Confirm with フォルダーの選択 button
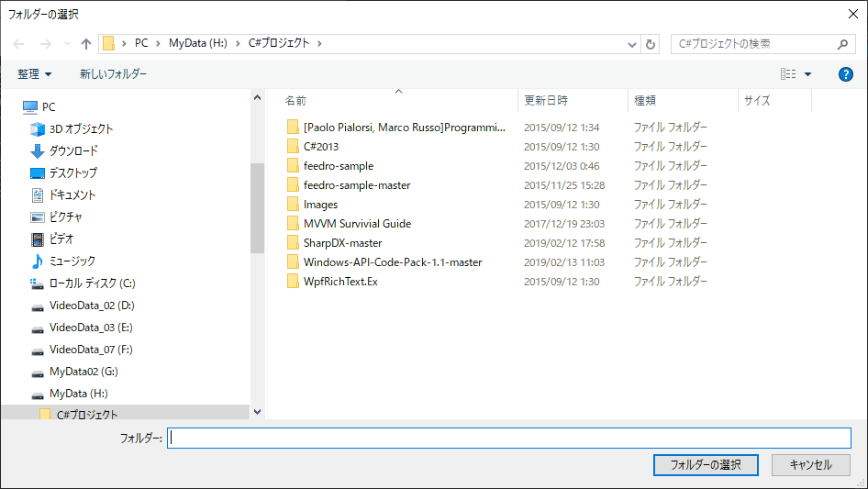Image resolution: width=868 pixels, height=489 pixels. pyautogui.click(x=706, y=465)
